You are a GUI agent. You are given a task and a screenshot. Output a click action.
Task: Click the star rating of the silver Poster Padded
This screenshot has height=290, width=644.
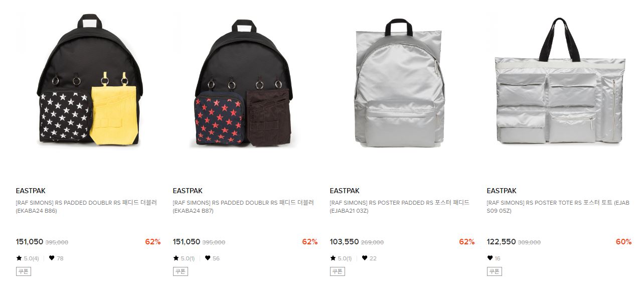click(342, 258)
